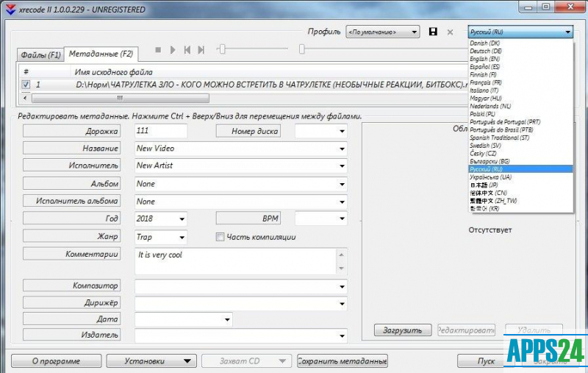Click the xrecode app icon in title bar
Viewport: 588px width, 373px height.
click(x=10, y=10)
